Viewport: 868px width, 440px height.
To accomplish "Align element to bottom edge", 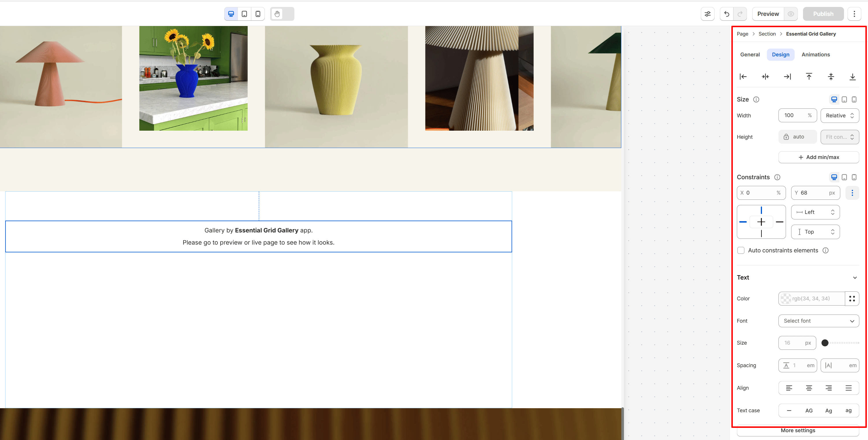I will pos(852,77).
